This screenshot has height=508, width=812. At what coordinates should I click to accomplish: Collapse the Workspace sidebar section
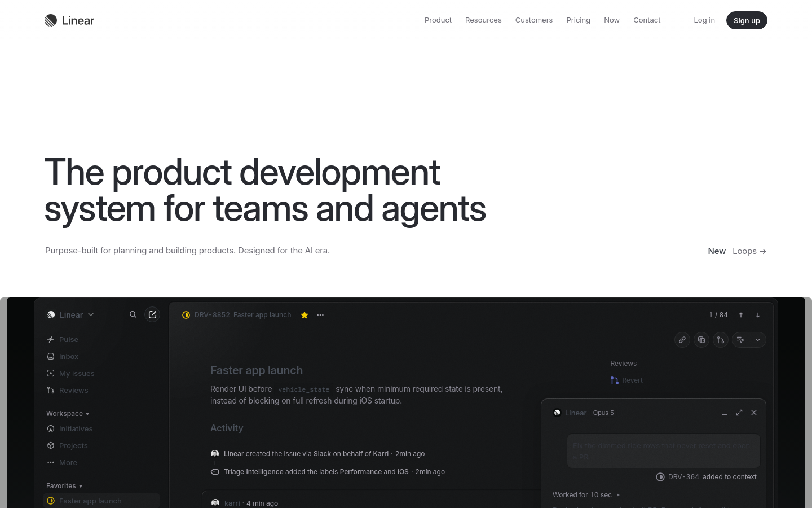click(68, 414)
